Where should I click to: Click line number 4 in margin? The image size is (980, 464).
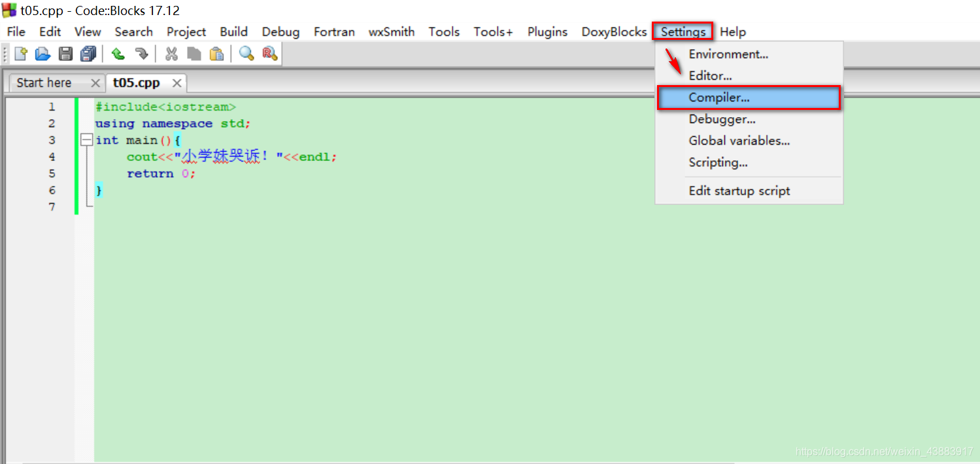(x=52, y=156)
